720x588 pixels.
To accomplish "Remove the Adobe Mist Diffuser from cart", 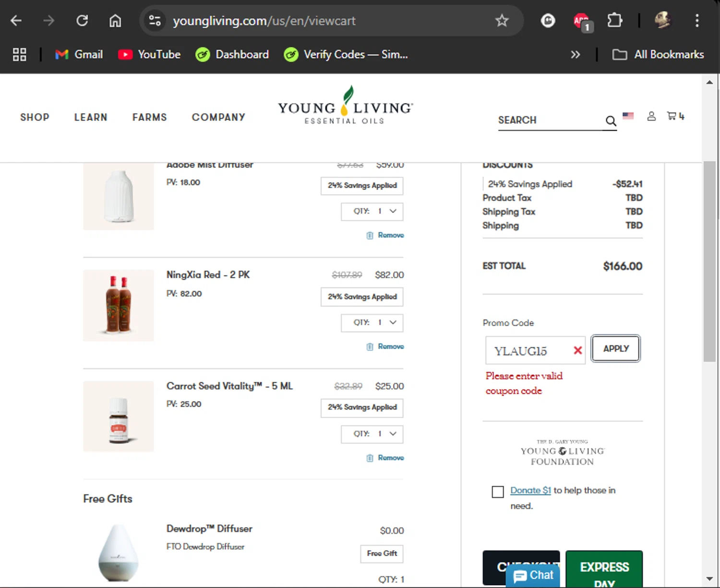I will click(x=385, y=235).
